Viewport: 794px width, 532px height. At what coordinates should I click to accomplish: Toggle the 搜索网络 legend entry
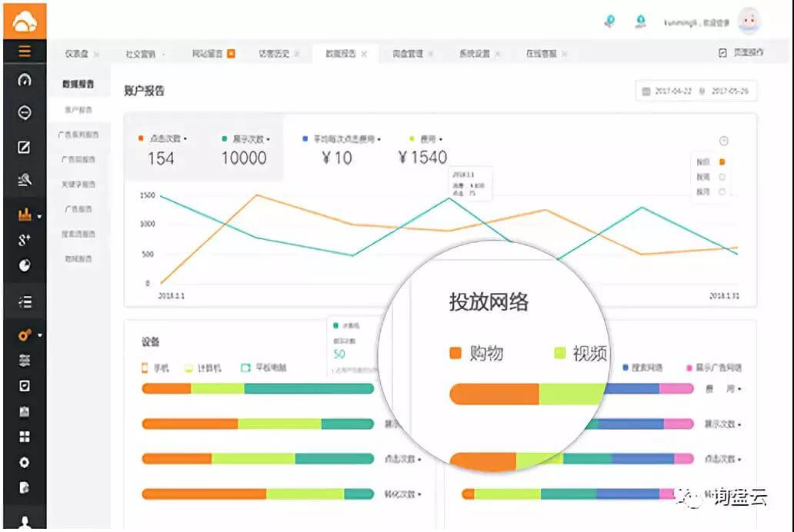click(642, 367)
